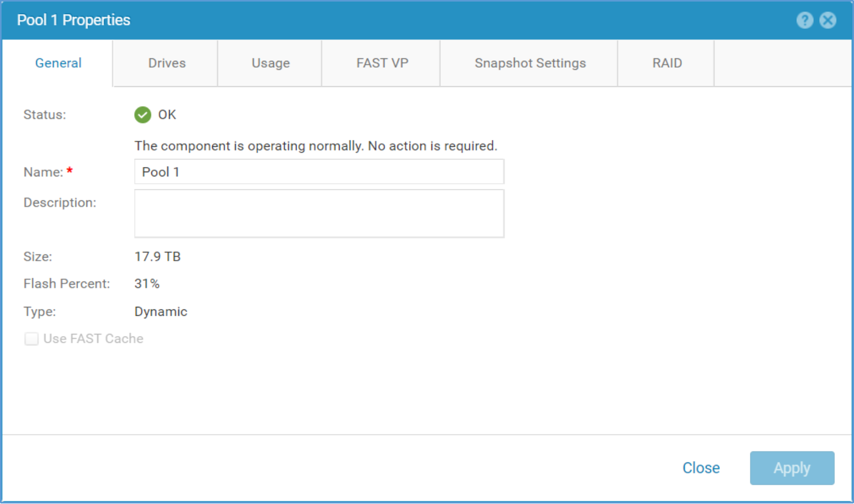The width and height of the screenshot is (854, 504).
Task: Go to the Snapshot Settings tab
Action: click(x=530, y=63)
